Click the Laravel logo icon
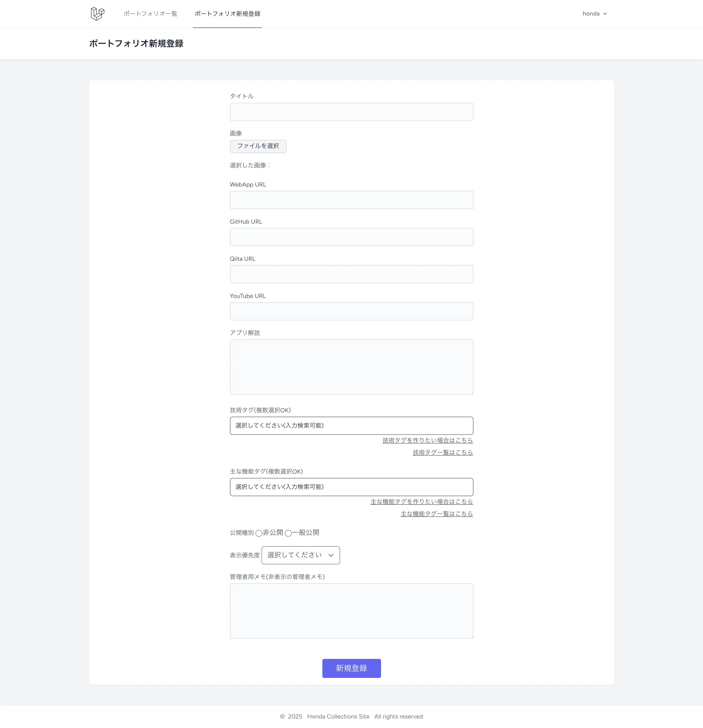The width and height of the screenshot is (703, 728). [98, 14]
